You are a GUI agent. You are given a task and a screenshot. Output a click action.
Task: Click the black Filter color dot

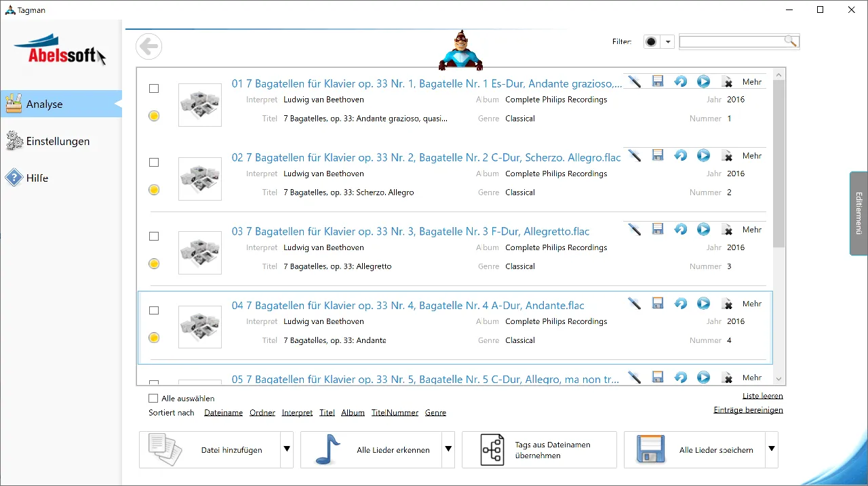(652, 41)
